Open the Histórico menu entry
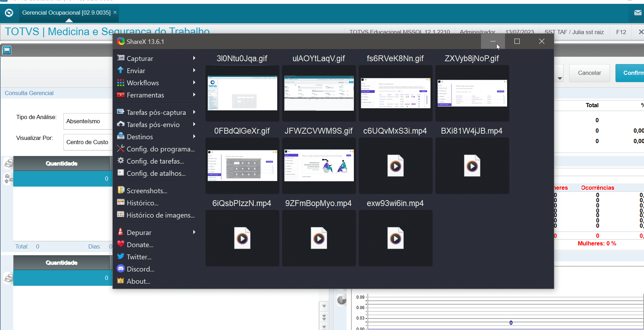This screenshot has height=330, width=644. 156,203
